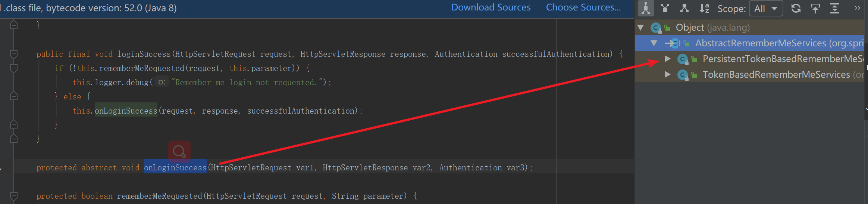Refresh the hierarchy tree

point(796,8)
